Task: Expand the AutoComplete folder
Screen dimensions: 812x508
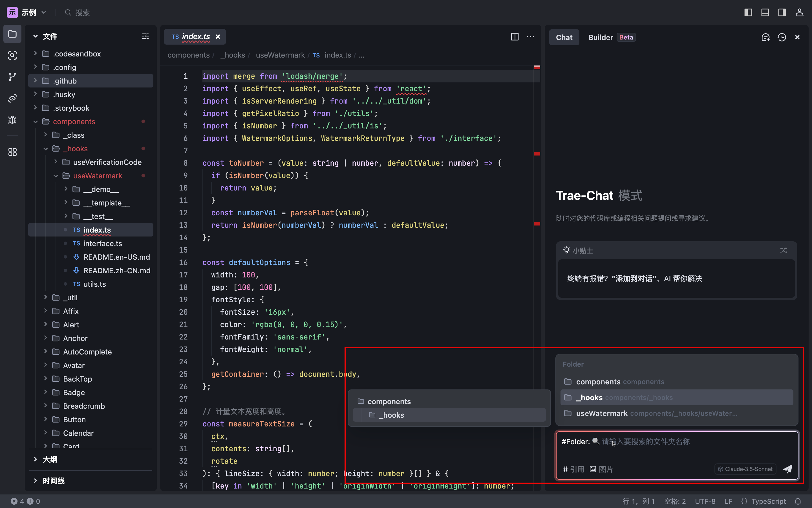Action: click(91, 352)
